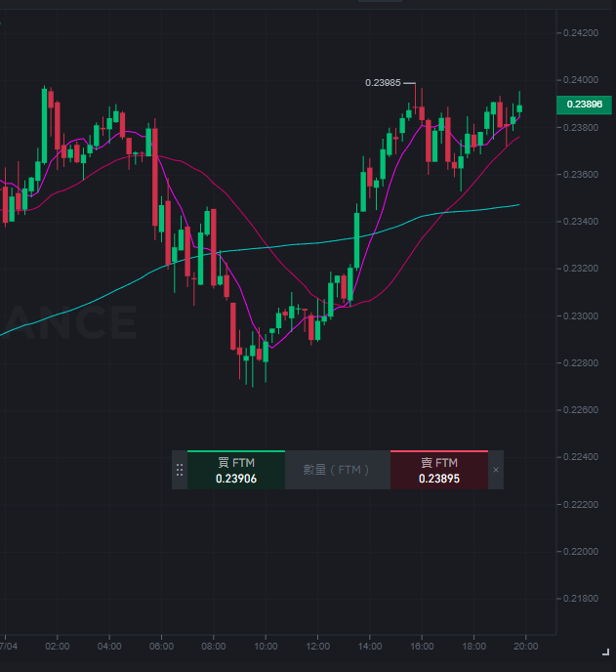Click the 0.22000 price axis label
This screenshot has height=672, width=616.
[x=581, y=552]
